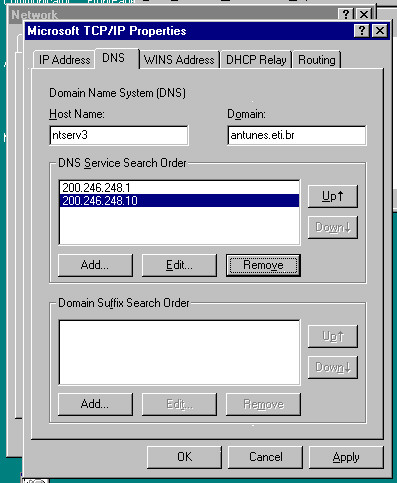Edit the selected DNS server

tap(179, 265)
